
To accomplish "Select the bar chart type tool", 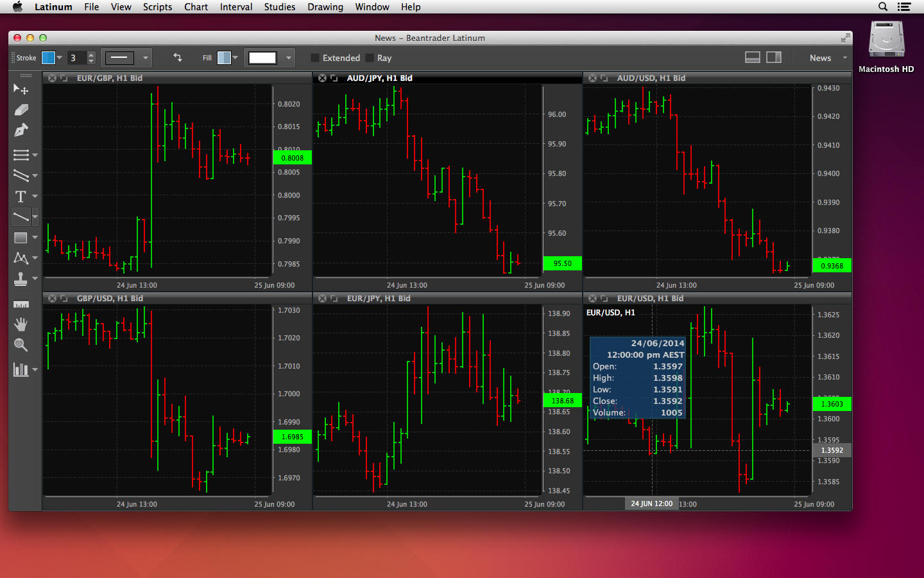I will (21, 369).
